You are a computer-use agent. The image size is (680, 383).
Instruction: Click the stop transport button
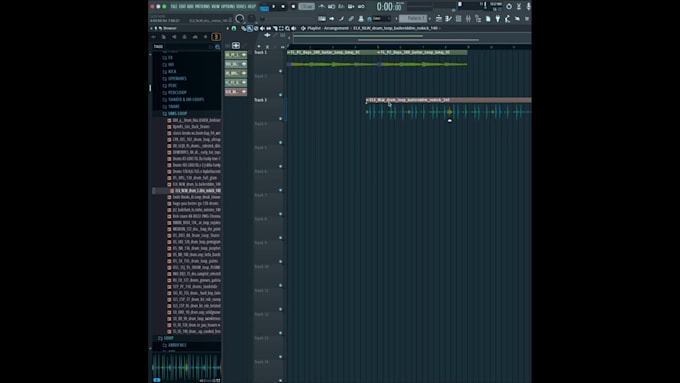pyautogui.click(x=283, y=7)
